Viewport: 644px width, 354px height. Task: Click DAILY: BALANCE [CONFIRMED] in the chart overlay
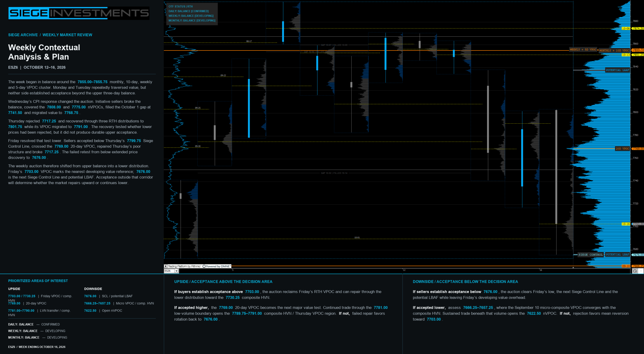[x=188, y=11]
